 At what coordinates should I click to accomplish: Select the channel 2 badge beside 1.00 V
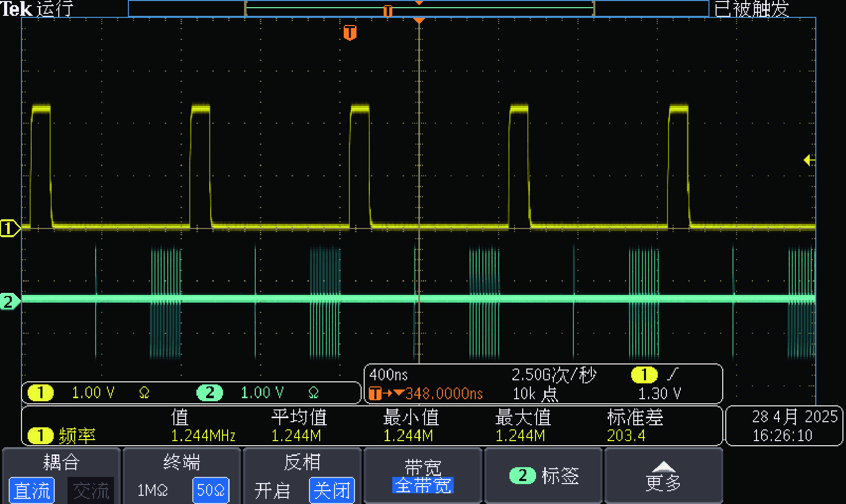210,393
